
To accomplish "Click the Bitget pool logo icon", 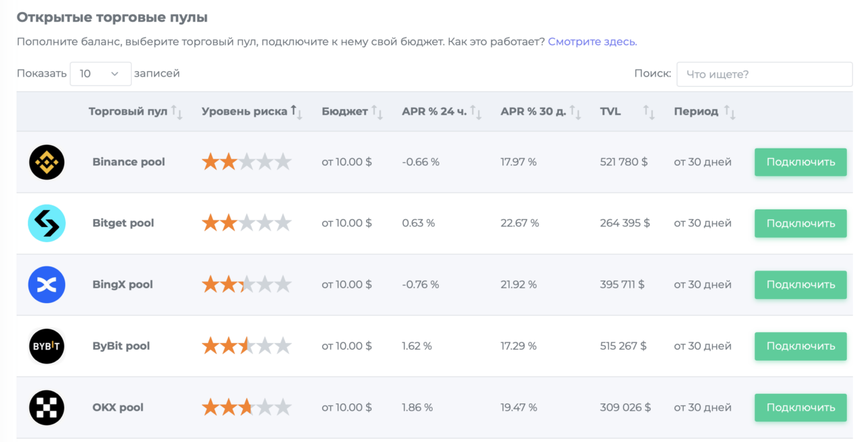I will pyautogui.click(x=47, y=223).
